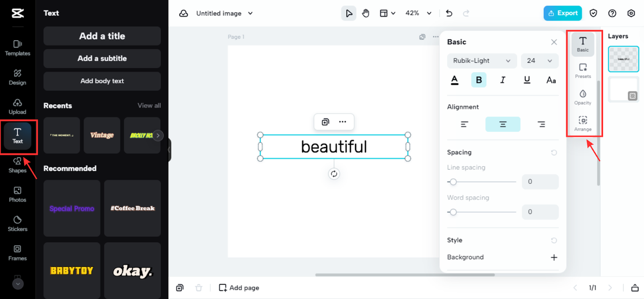Open the text color picker
This screenshot has width=644, height=299.
pyautogui.click(x=454, y=80)
